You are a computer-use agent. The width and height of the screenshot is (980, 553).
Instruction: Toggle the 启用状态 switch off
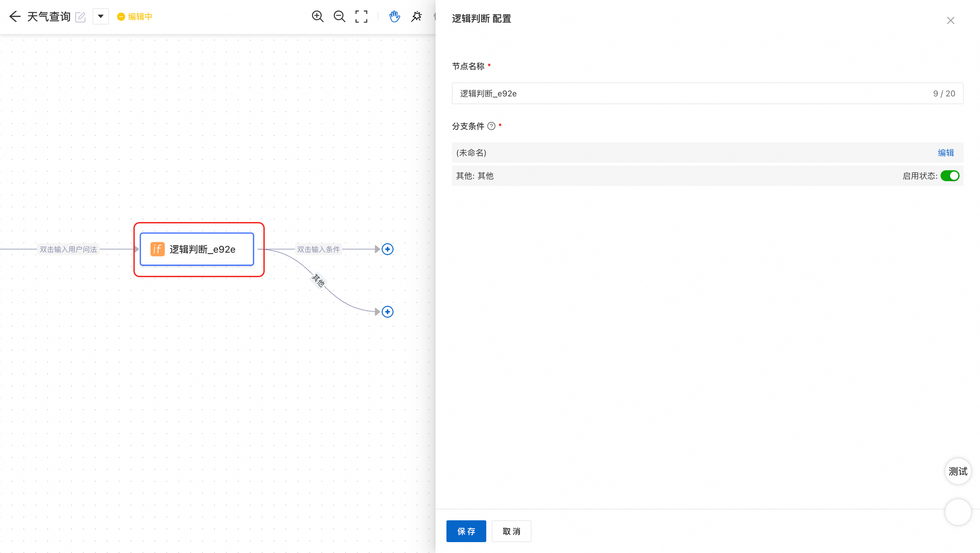point(950,176)
